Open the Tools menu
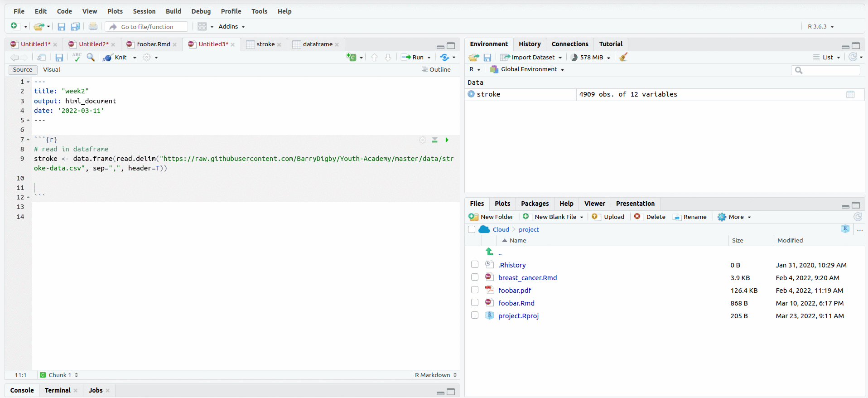Image resolution: width=868 pixels, height=398 pixels. [260, 11]
